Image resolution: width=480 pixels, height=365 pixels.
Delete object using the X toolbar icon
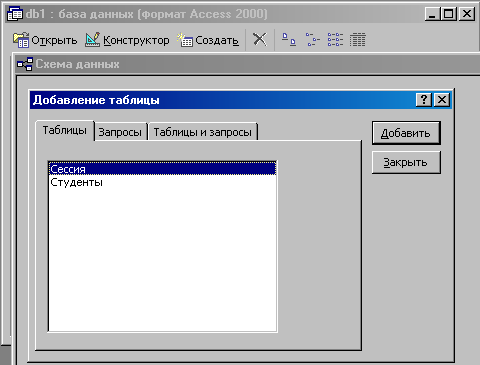260,39
